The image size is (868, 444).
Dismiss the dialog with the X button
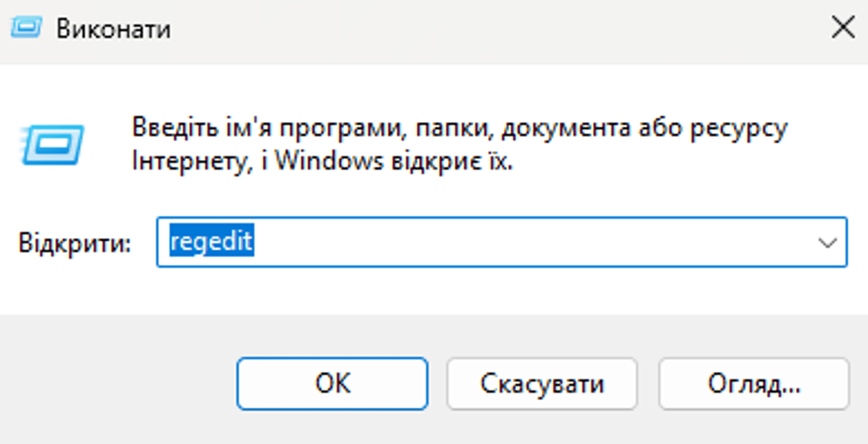coord(843,27)
